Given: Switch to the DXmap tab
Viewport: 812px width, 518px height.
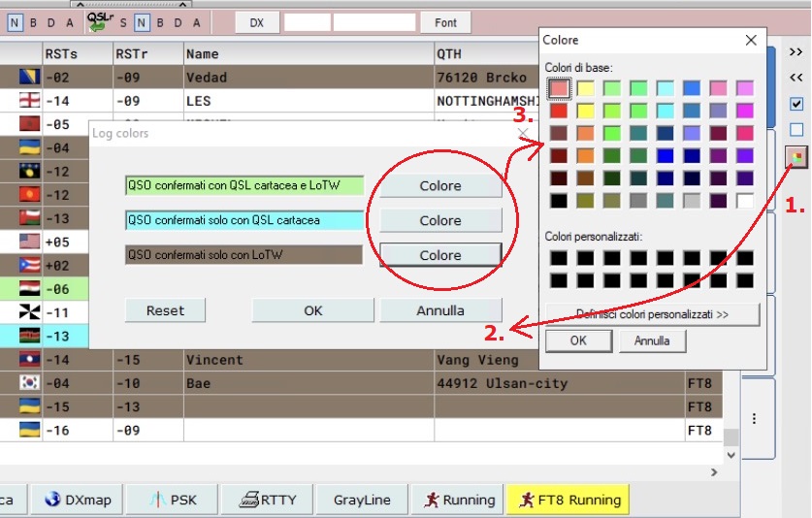Looking at the screenshot, I should (78, 500).
